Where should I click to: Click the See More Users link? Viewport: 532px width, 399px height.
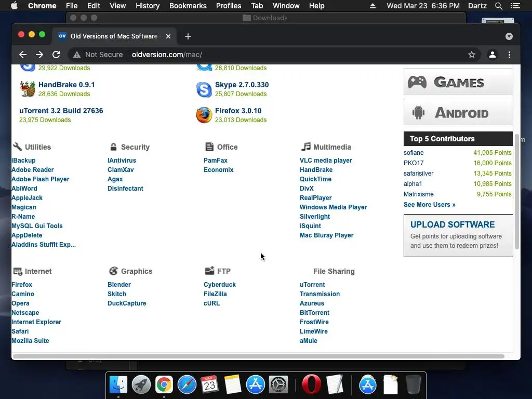click(x=430, y=205)
